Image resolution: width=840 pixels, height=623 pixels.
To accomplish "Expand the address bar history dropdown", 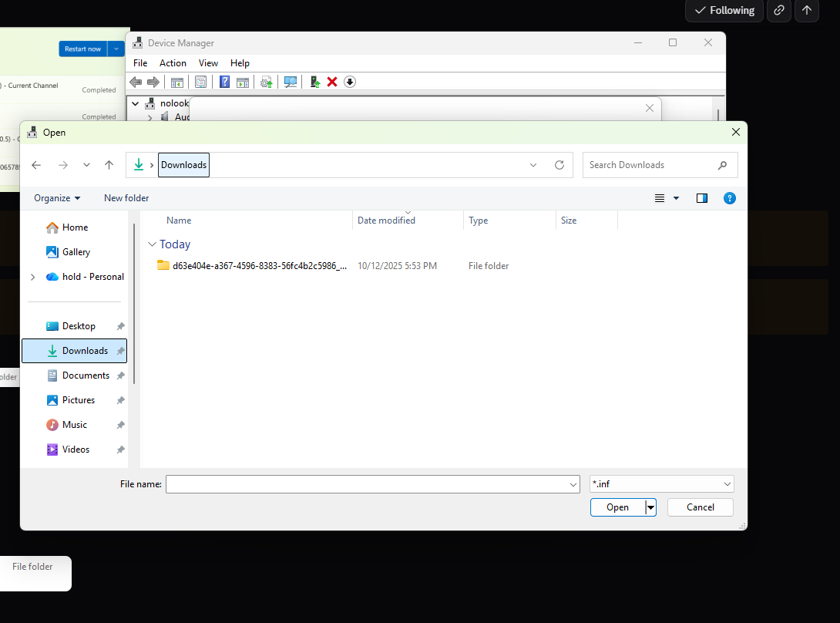I will coord(533,165).
